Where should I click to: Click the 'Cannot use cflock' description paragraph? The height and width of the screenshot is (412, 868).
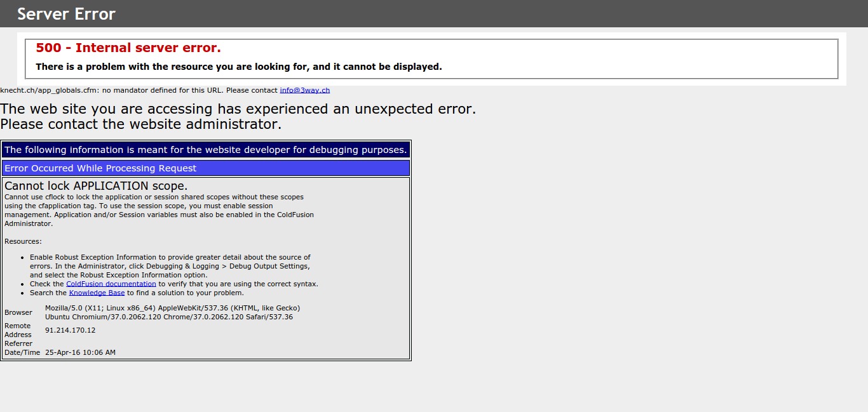(159, 210)
